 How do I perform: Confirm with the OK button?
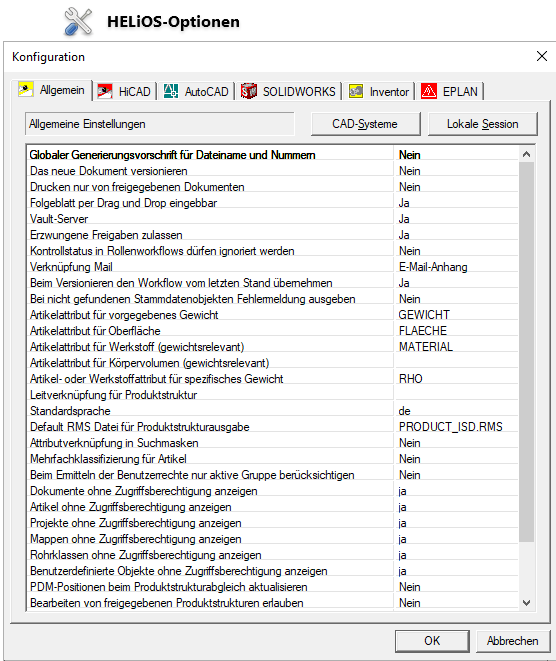click(432, 641)
